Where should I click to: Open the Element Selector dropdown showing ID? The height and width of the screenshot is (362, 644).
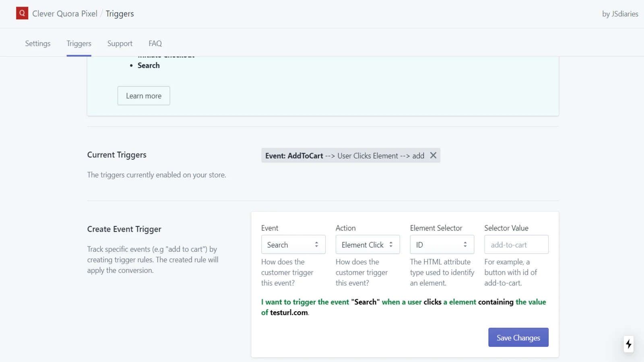(442, 245)
